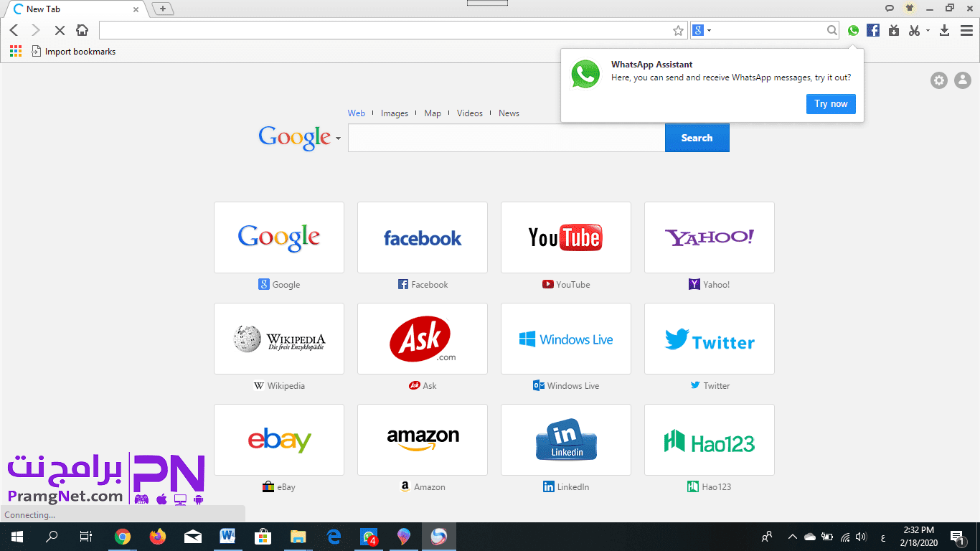Select the Videos search category
Viewport: 980px width, 551px height.
click(x=470, y=113)
